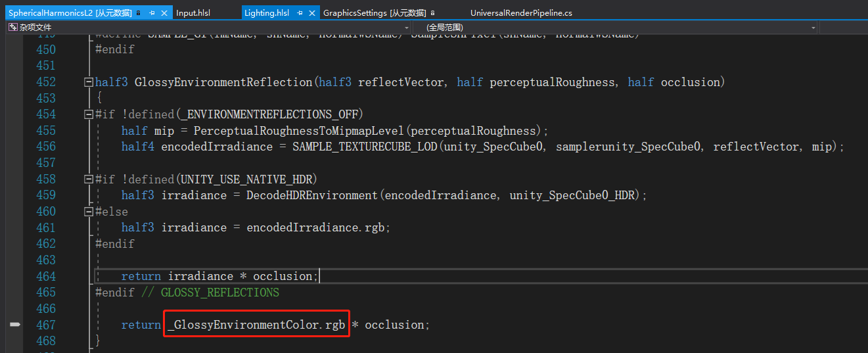Viewport: 868px width, 353px height.
Task: Click the lock icon on SphericalHarmonicsL2 tab
Action: coord(138,12)
